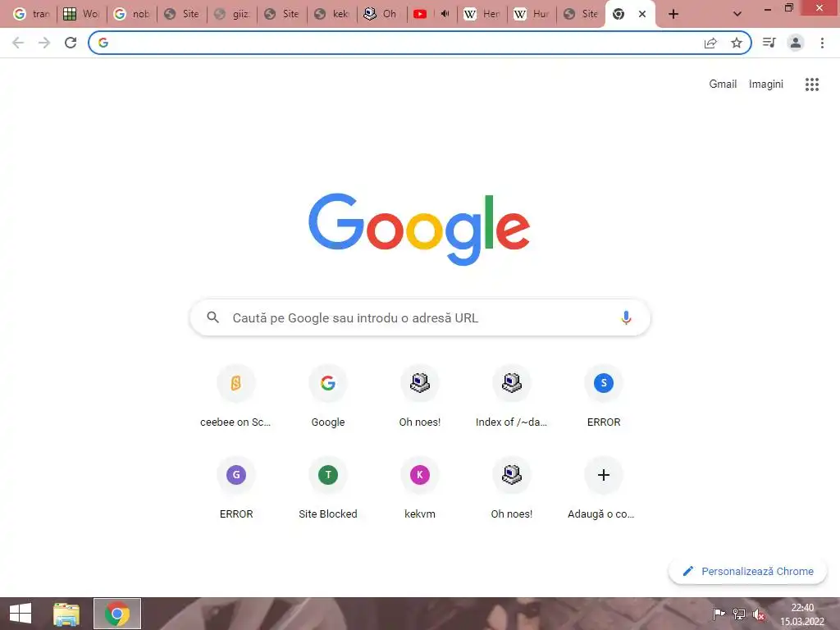Image resolution: width=840 pixels, height=630 pixels.
Task: Share this page via address bar icon
Action: (710, 43)
